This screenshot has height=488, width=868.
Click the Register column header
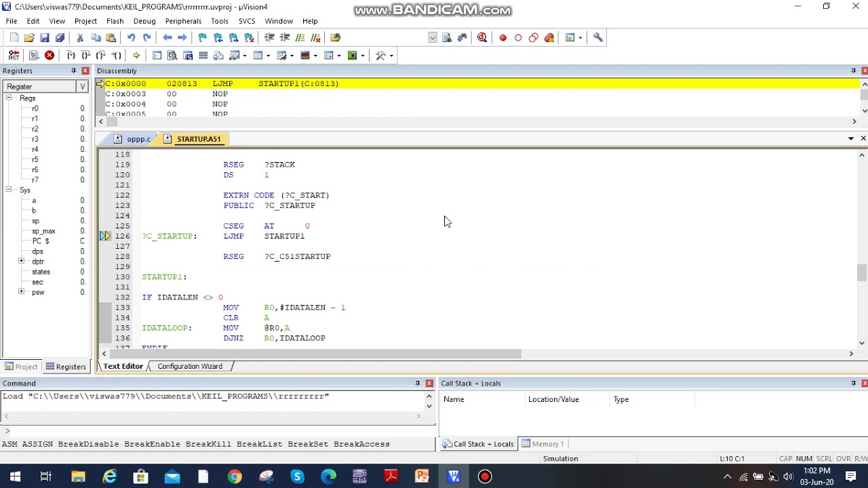tap(39, 87)
